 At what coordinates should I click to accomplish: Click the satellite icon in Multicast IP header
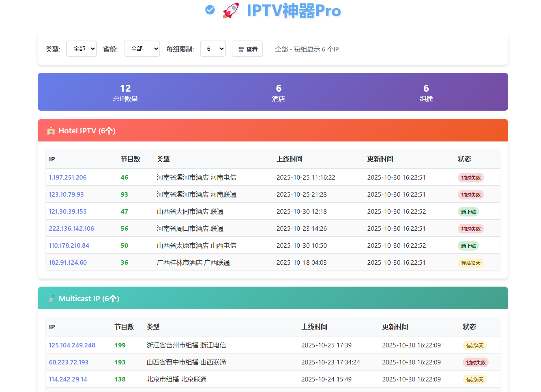(x=51, y=299)
